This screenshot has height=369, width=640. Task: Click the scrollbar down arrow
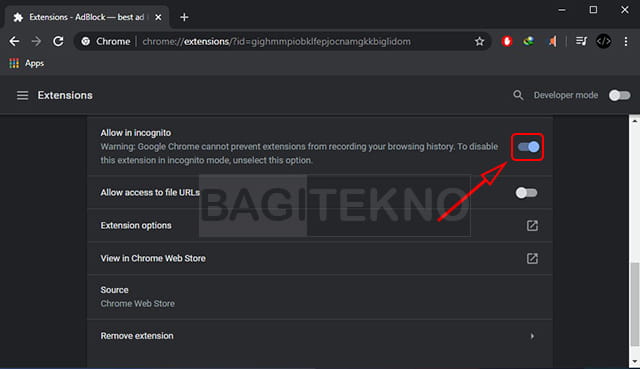click(x=634, y=361)
